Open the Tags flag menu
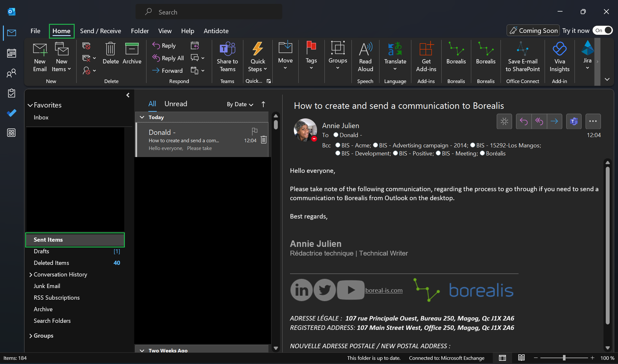 (x=311, y=55)
